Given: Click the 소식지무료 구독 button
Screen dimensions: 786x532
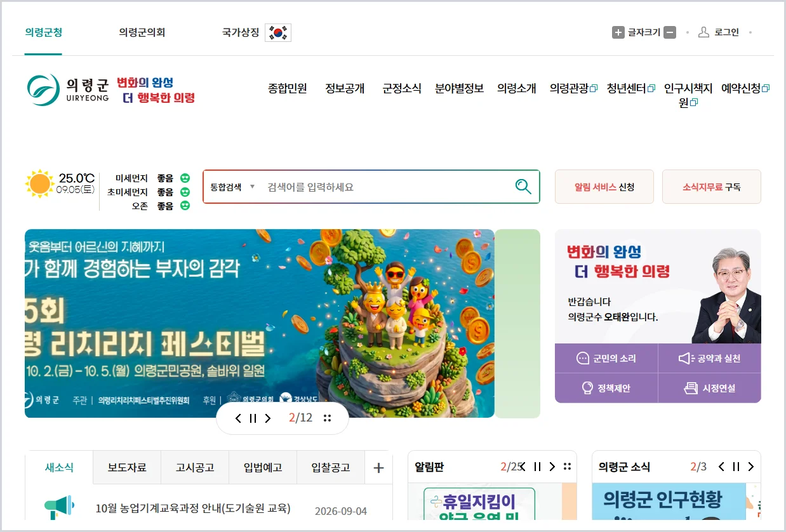Looking at the screenshot, I should pyautogui.click(x=712, y=187).
